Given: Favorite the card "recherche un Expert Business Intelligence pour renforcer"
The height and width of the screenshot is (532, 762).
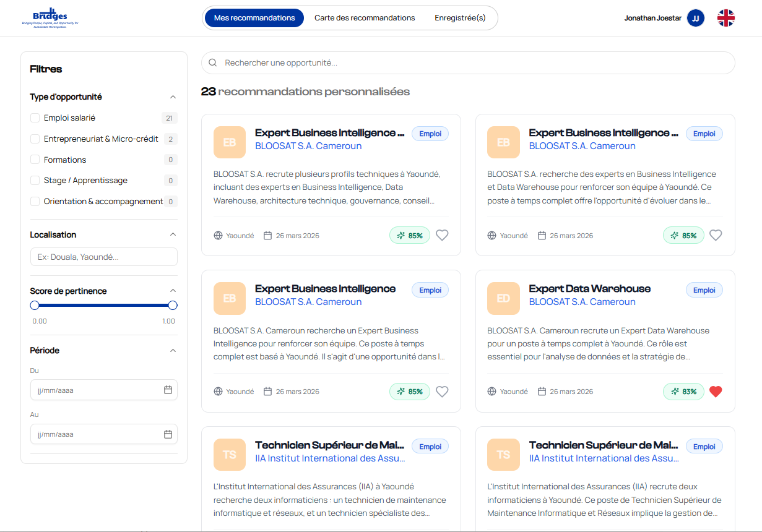Looking at the screenshot, I should click(x=442, y=392).
